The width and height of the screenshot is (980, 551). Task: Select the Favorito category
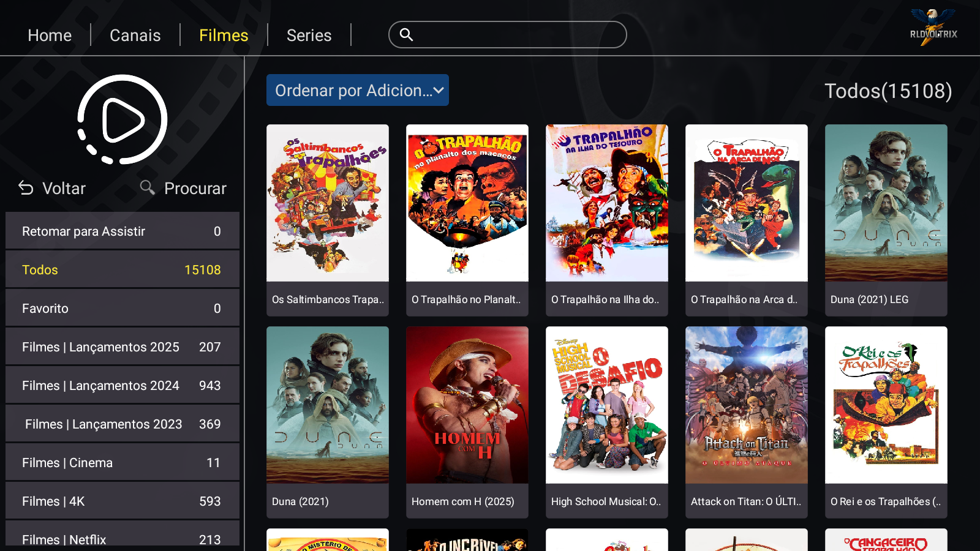123,309
